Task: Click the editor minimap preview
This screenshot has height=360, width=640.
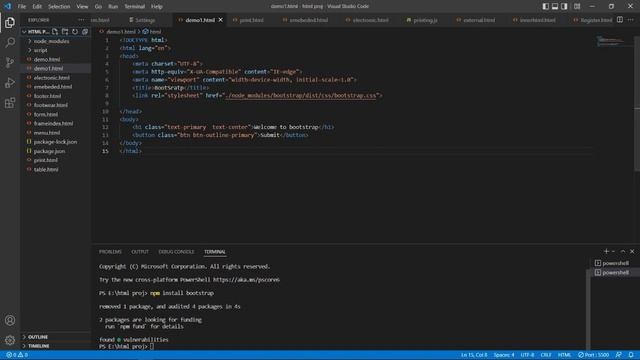Action: [x=611, y=40]
